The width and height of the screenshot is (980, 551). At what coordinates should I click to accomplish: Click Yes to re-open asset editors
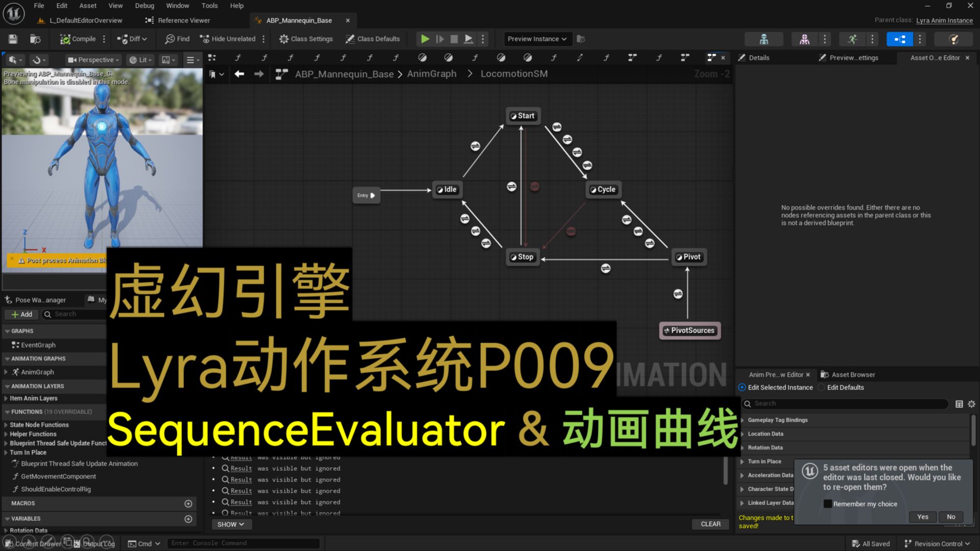point(922,517)
